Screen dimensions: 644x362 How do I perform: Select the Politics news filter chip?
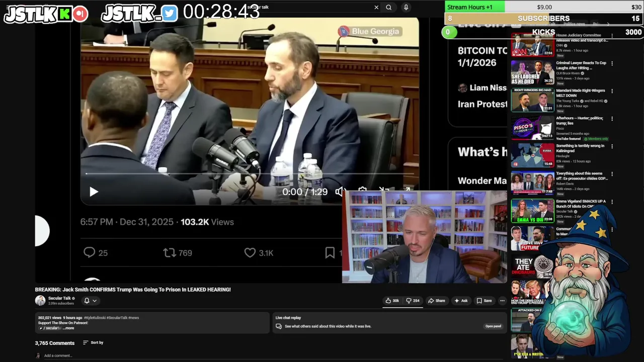(574, 24)
